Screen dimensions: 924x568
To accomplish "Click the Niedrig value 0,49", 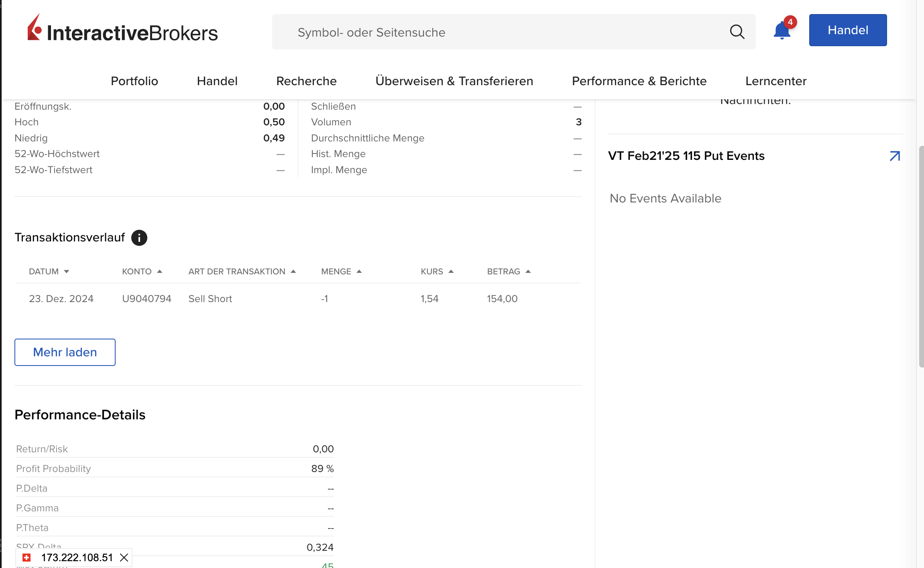I will (x=274, y=138).
